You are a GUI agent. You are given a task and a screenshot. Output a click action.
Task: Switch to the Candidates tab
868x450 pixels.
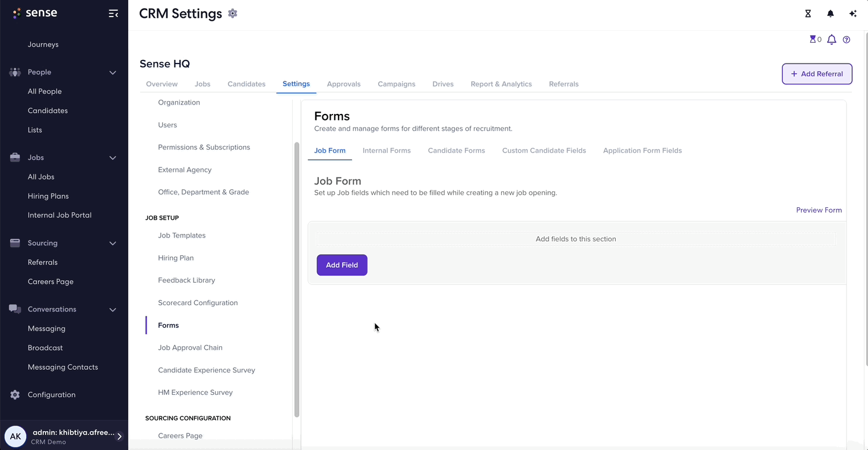coord(246,84)
